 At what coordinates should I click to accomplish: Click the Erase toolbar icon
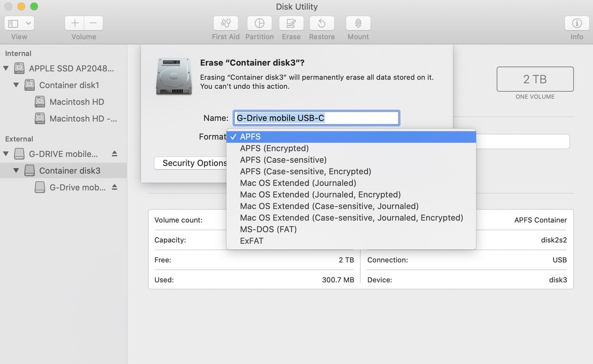(x=291, y=23)
